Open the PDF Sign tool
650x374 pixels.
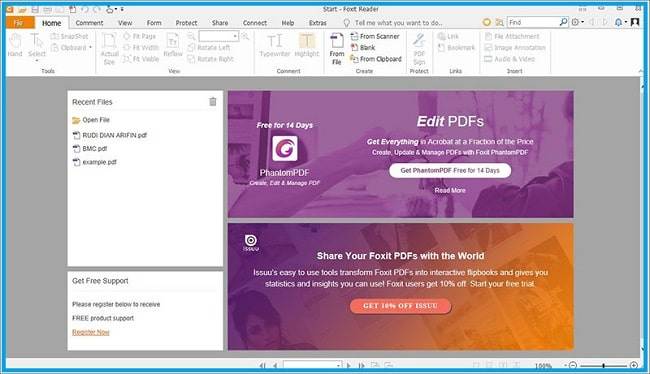coord(419,49)
